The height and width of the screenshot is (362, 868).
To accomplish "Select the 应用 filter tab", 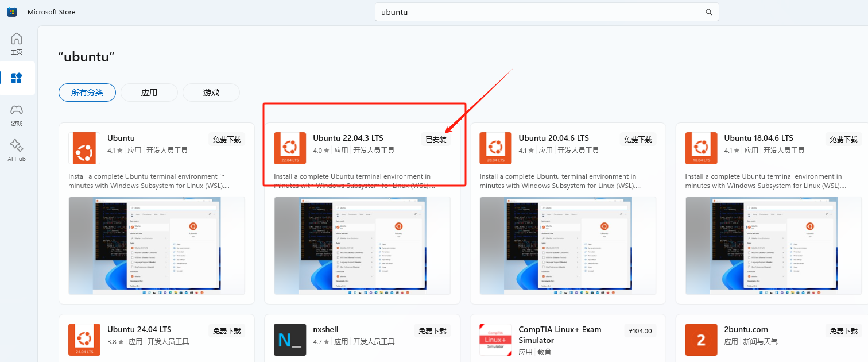I will 149,93.
